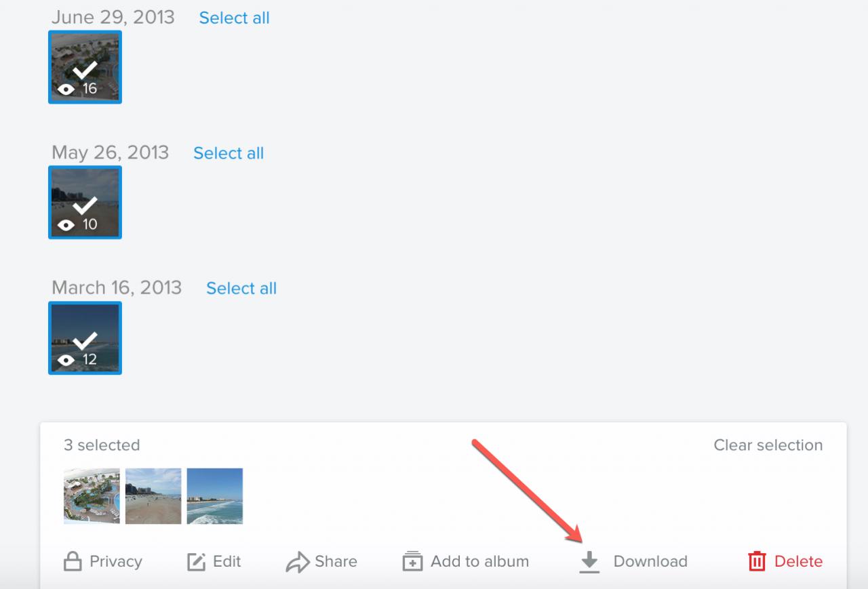Deselect the May 26, 2013 photo checkmark
Image resolution: width=868 pixels, height=589 pixels.
click(85, 205)
